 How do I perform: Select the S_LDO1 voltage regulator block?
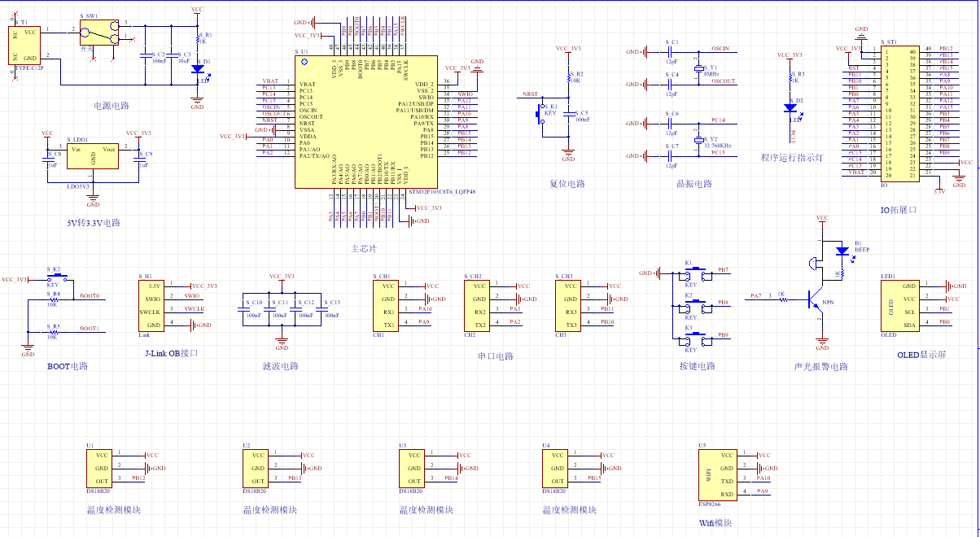(x=94, y=157)
